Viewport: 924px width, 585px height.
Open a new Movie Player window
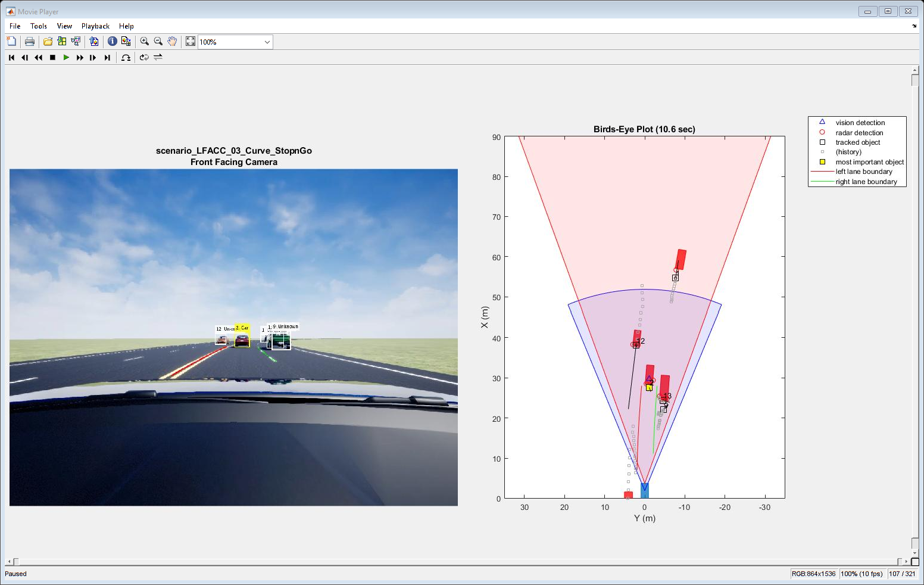tap(11, 41)
